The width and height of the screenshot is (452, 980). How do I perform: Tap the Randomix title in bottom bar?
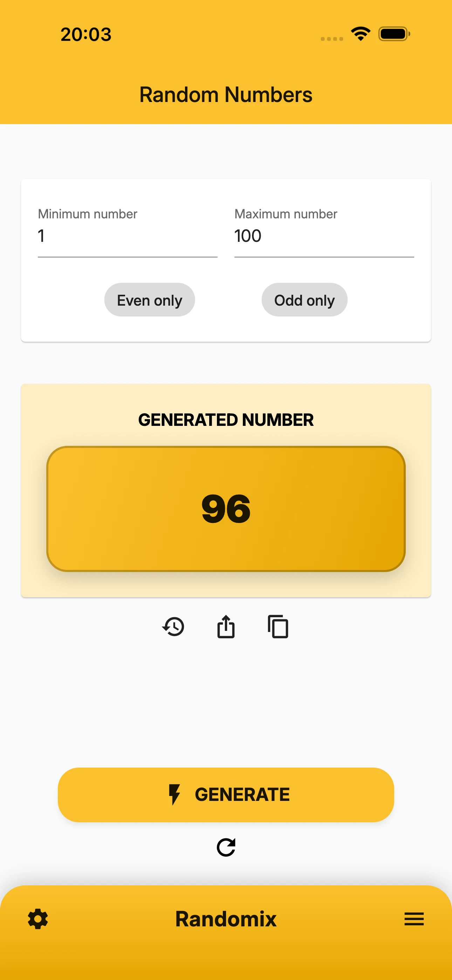pyautogui.click(x=226, y=919)
